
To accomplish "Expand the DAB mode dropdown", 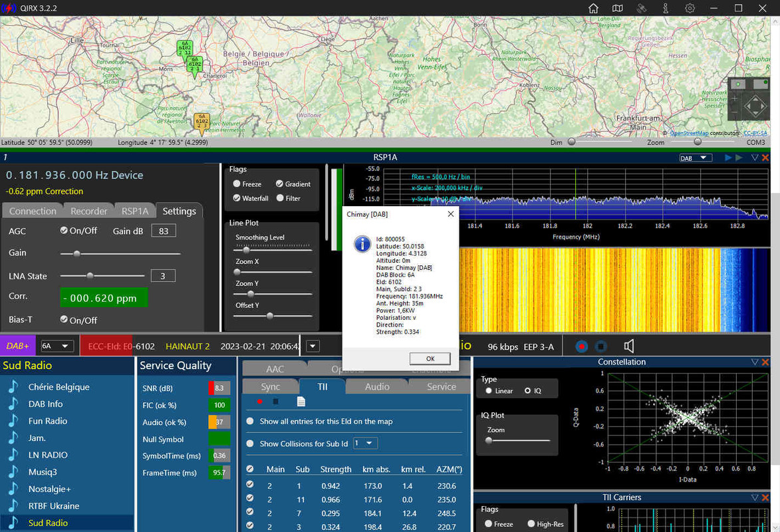I will [696, 158].
